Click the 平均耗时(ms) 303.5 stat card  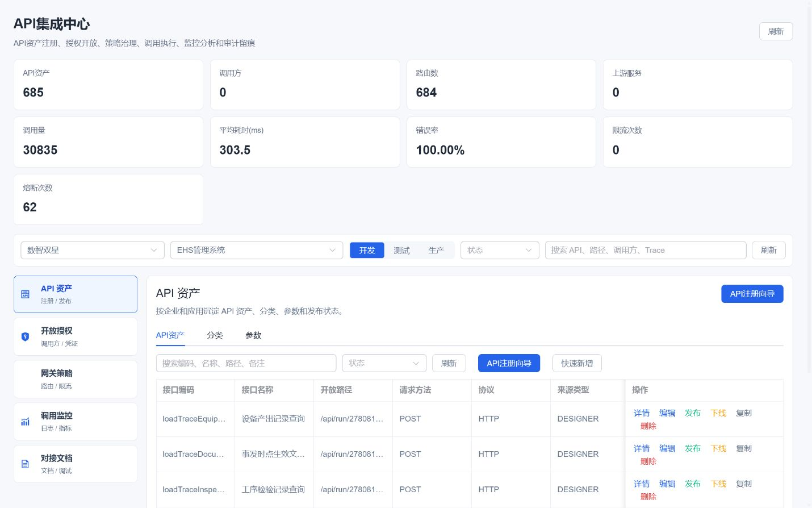(305, 142)
